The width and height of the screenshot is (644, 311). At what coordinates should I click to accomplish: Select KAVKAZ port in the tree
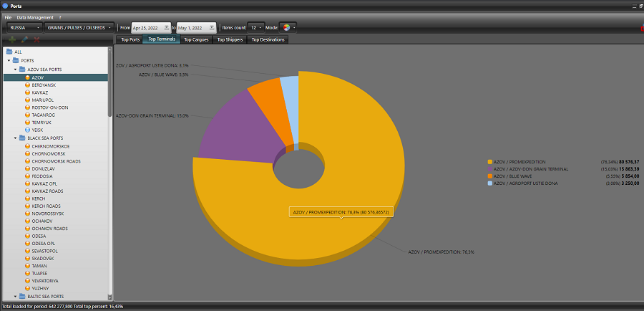pos(40,92)
